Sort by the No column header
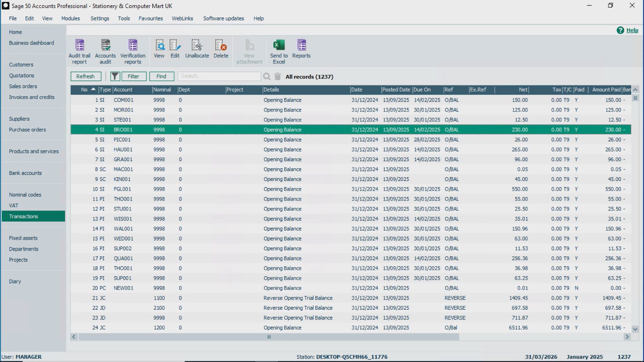 pos(84,89)
